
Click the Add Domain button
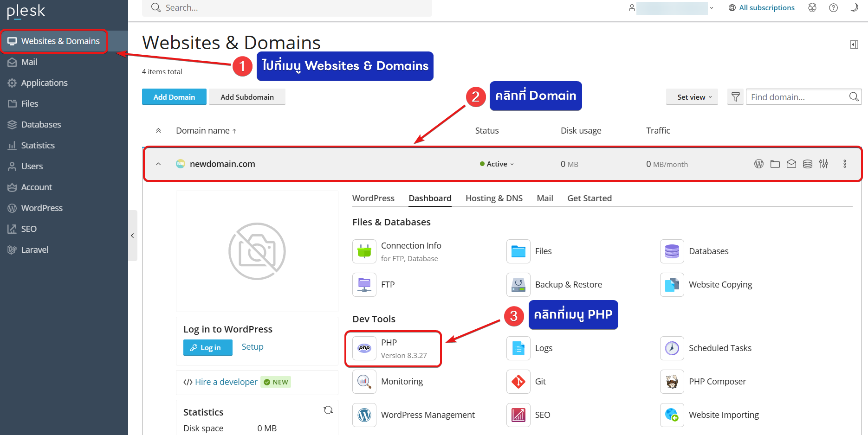pyautogui.click(x=174, y=97)
